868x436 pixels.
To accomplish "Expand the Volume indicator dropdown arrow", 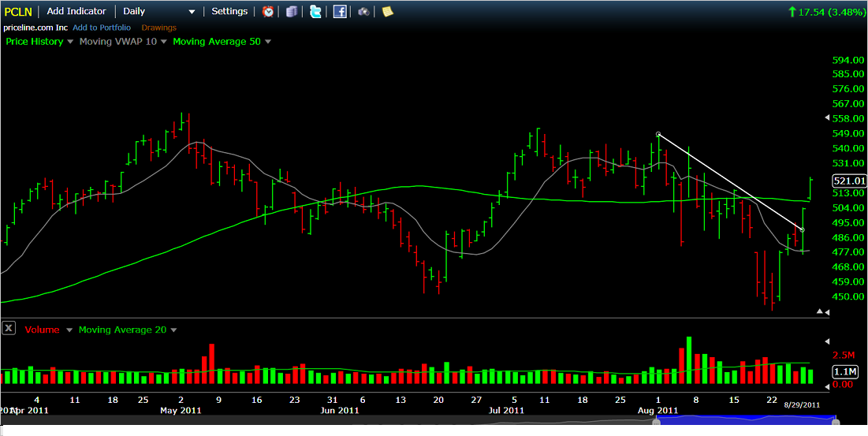I will (69, 330).
